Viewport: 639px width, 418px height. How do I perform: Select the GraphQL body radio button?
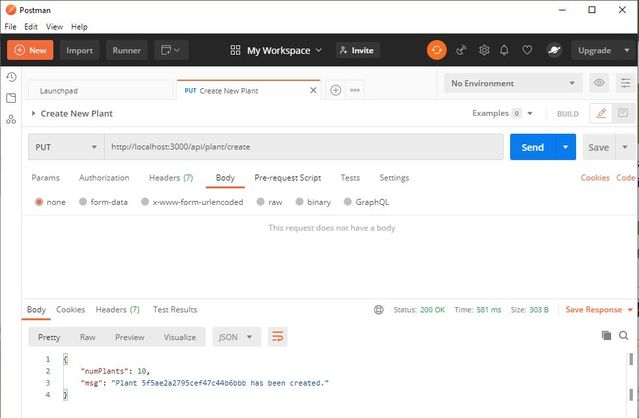(347, 202)
